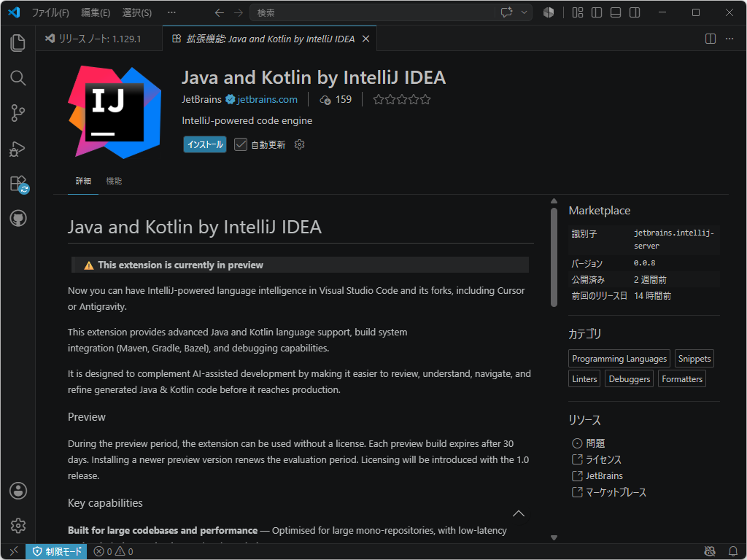Click the details scrollbar thumb

point(554,257)
